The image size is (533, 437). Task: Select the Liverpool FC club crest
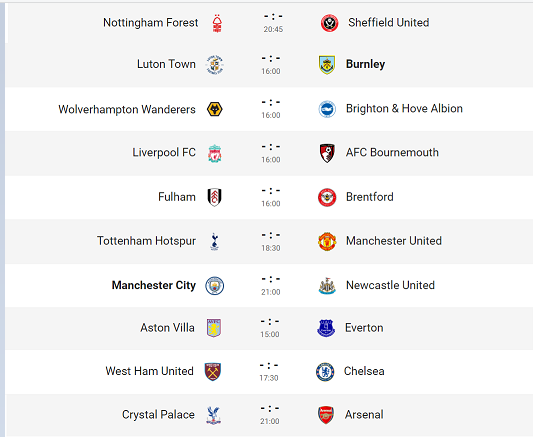point(214,153)
